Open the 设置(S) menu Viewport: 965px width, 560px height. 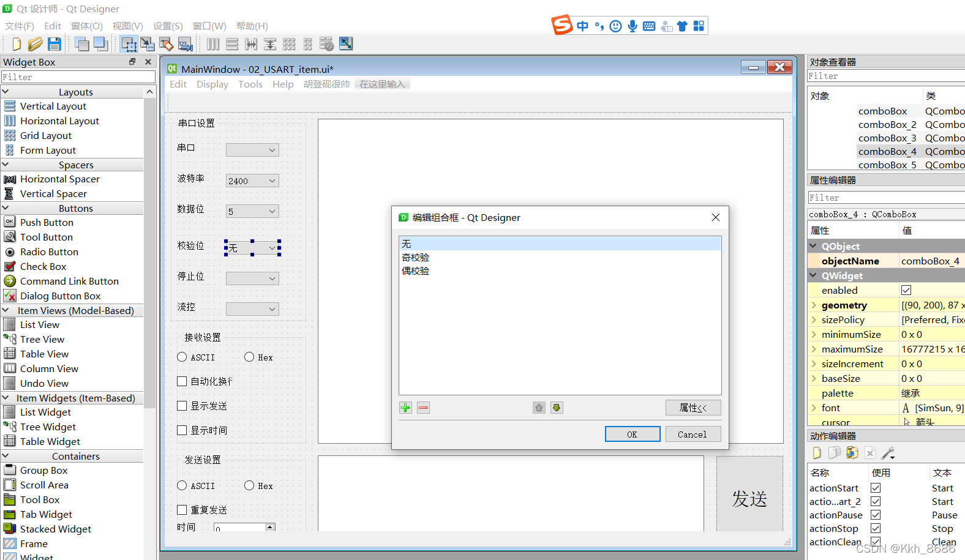pos(168,26)
